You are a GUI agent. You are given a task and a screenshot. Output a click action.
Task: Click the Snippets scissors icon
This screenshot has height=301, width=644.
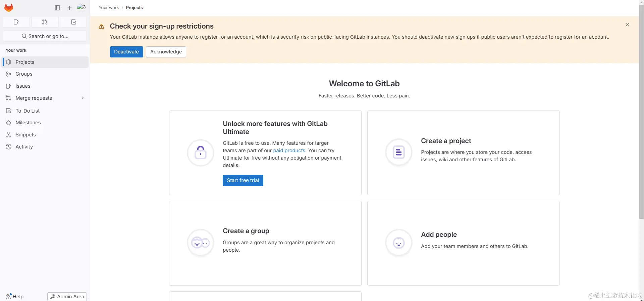9,135
